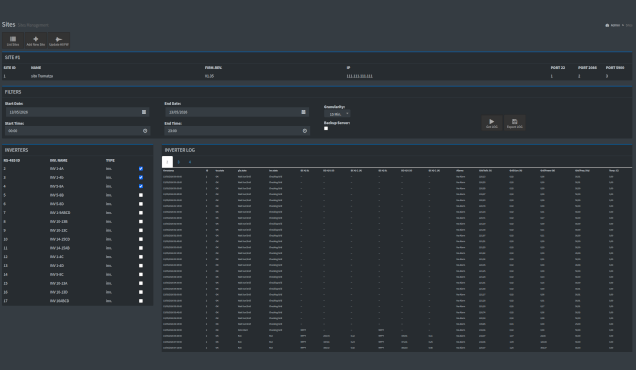The width and height of the screenshot is (636, 370).
Task: Check inverter with RS-485 ID 14
Action: [x=141, y=274]
